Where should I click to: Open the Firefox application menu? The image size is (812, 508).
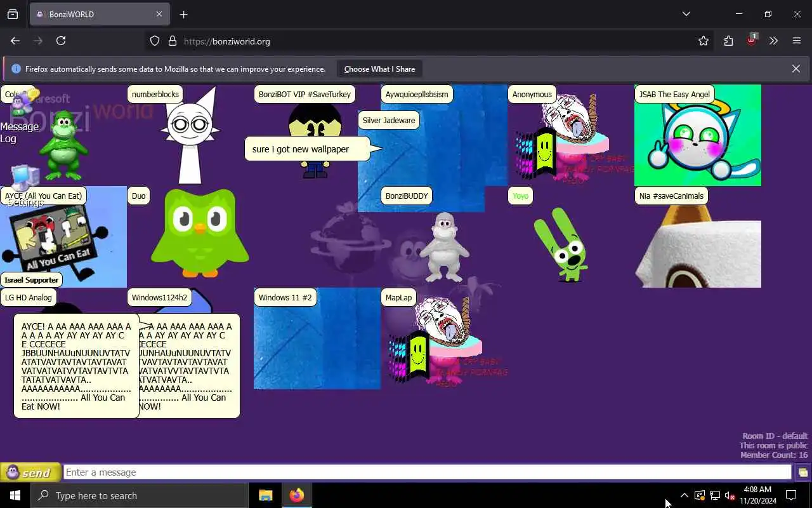[797, 41]
